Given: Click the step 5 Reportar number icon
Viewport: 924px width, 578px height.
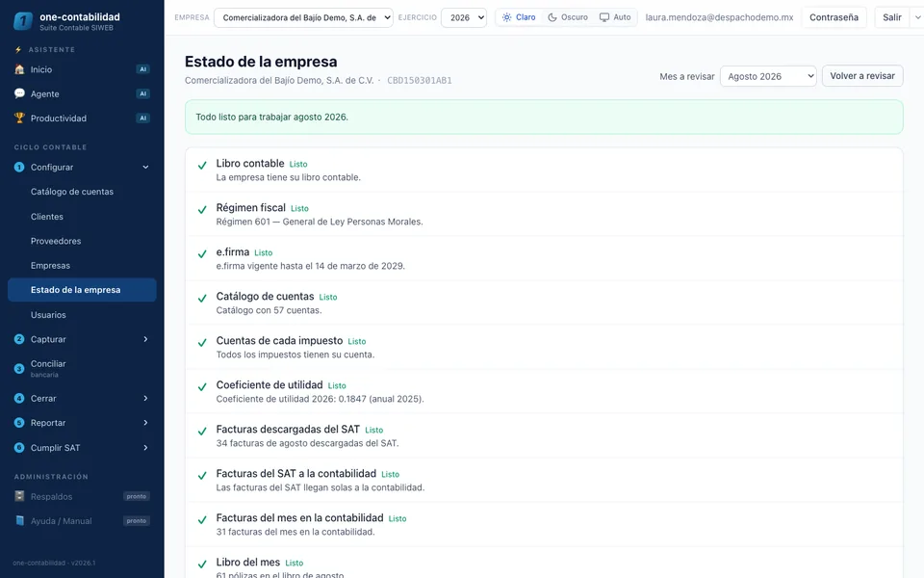Looking at the screenshot, I should click(x=19, y=423).
